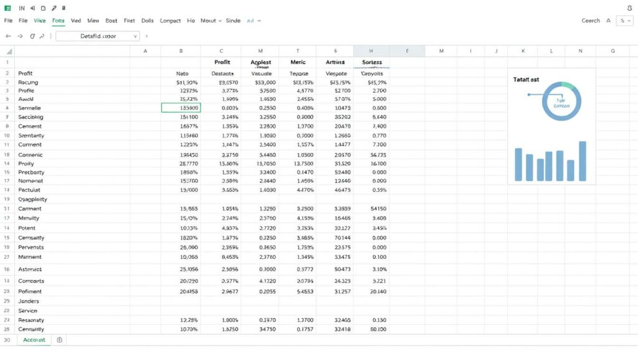Select column header A
The height and width of the screenshot is (364, 638).
pos(145,51)
